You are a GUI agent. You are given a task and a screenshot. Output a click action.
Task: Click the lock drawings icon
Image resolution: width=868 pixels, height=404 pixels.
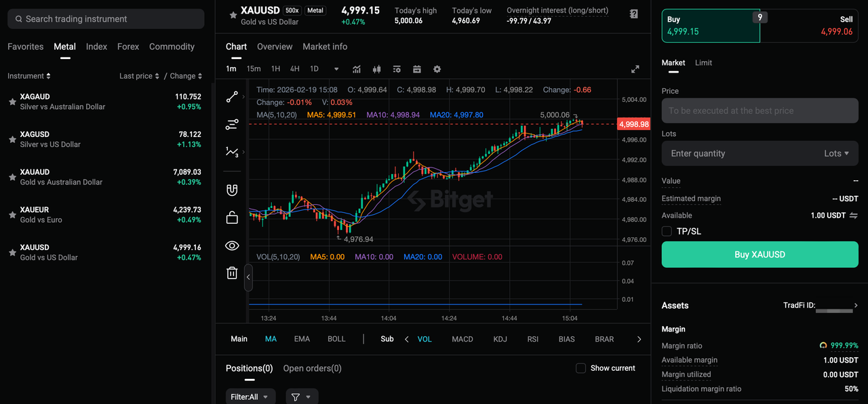pos(232,218)
